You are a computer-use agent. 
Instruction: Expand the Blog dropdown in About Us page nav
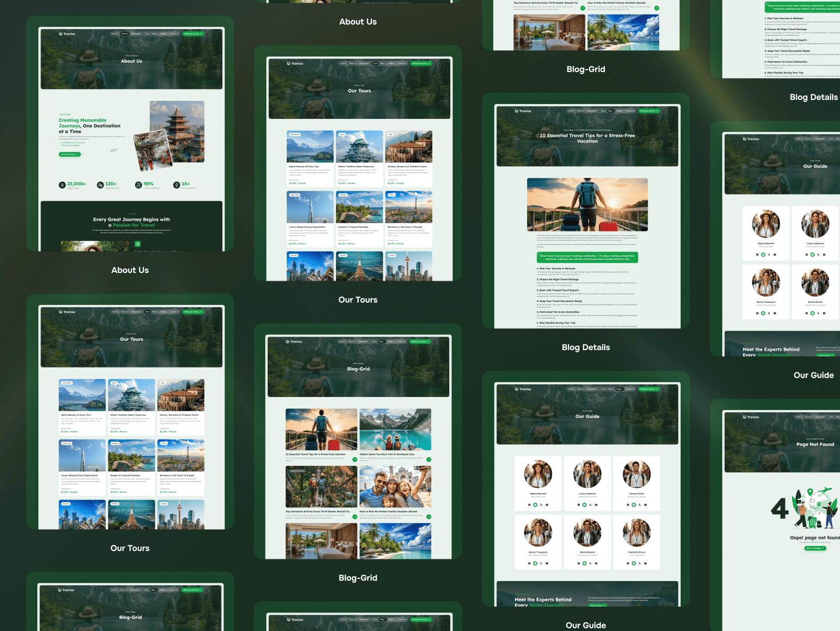click(x=155, y=34)
